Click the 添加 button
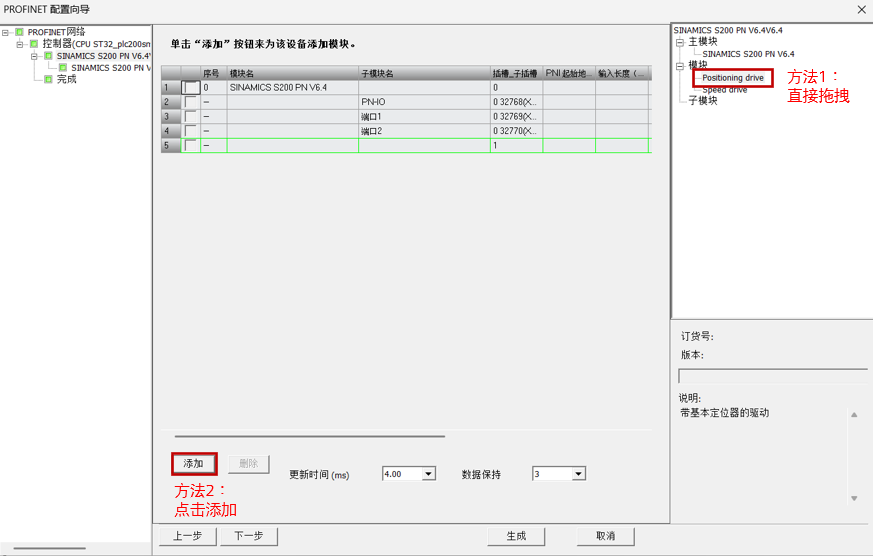The image size is (875, 557). (194, 464)
